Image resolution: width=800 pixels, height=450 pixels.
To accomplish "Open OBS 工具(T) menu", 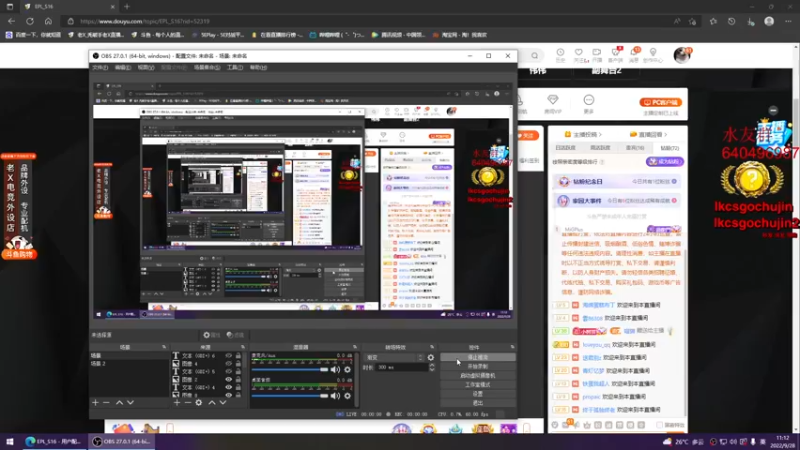I will coord(235,67).
